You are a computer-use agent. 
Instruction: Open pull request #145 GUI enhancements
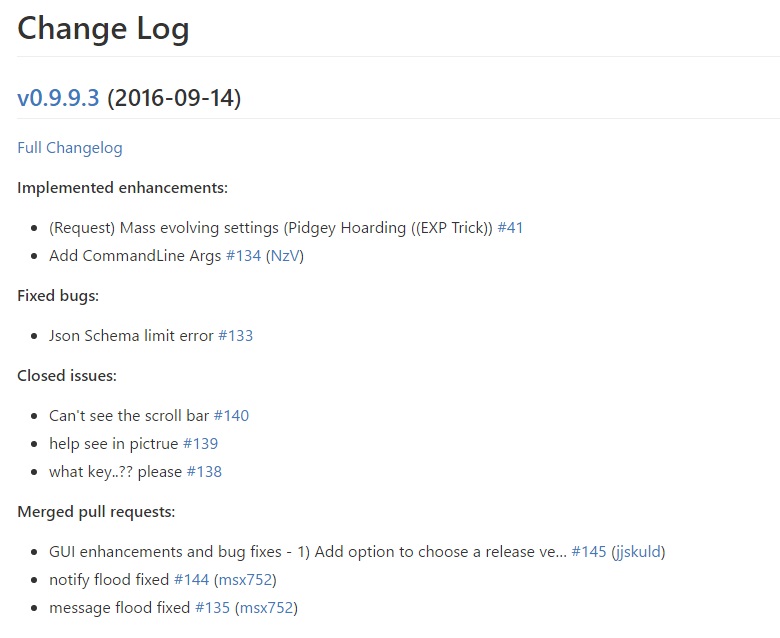pyautogui.click(x=589, y=551)
